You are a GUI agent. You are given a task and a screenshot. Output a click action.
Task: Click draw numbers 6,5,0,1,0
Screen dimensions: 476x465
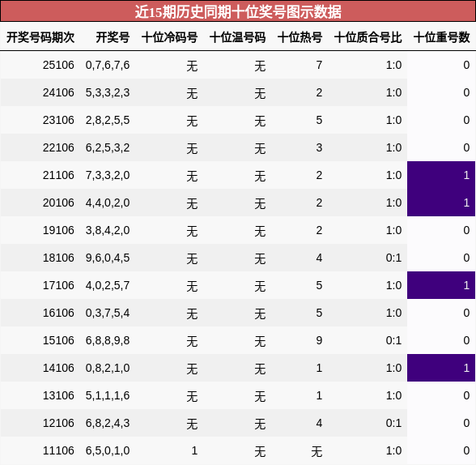coord(108,450)
